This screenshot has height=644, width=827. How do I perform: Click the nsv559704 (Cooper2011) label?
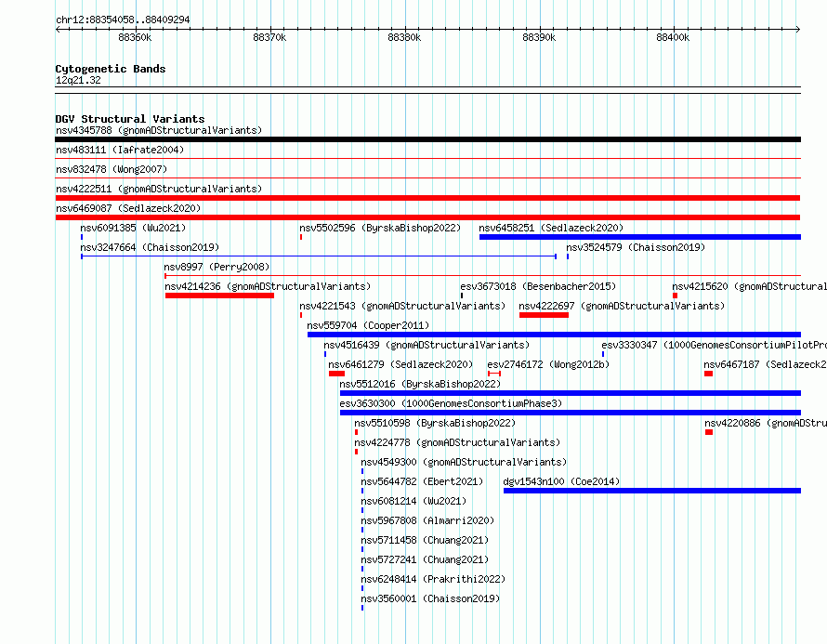(x=368, y=325)
